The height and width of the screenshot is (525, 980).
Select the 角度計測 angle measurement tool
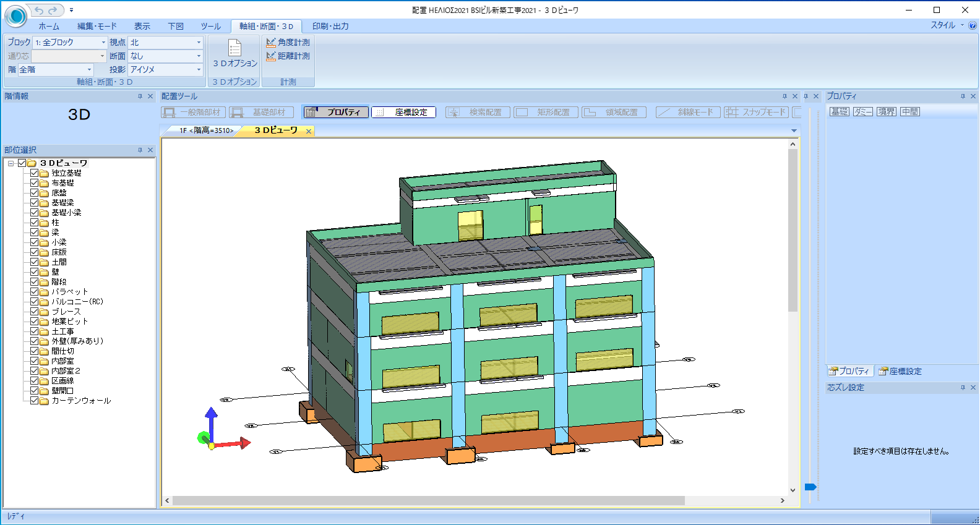click(x=288, y=42)
